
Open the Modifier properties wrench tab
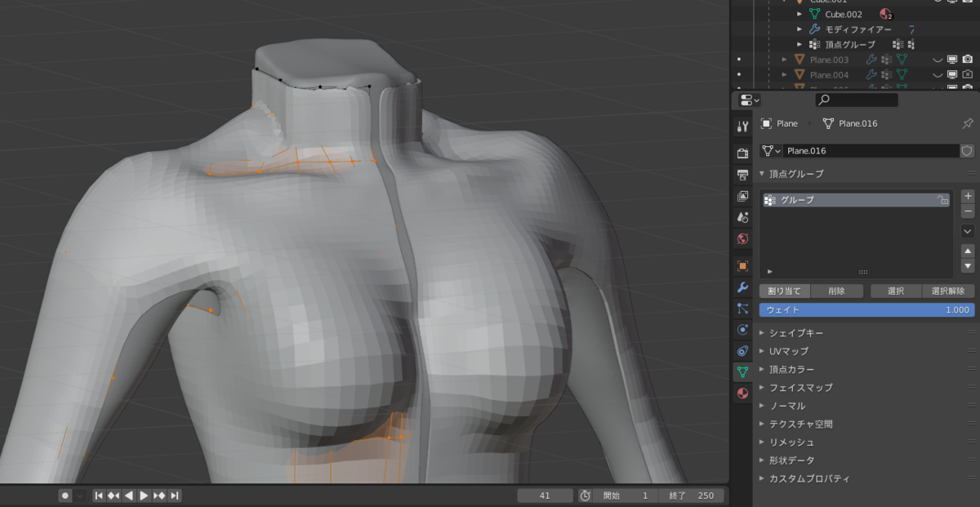742,287
